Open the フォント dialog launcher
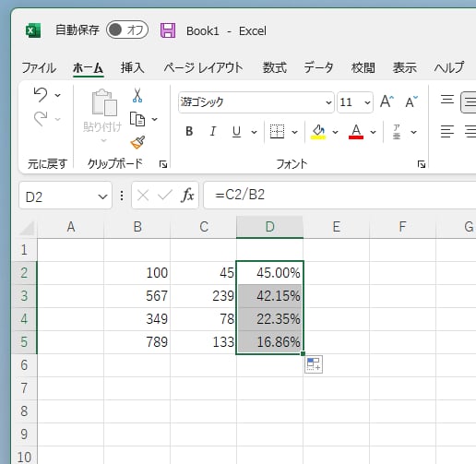 pyautogui.click(x=422, y=164)
